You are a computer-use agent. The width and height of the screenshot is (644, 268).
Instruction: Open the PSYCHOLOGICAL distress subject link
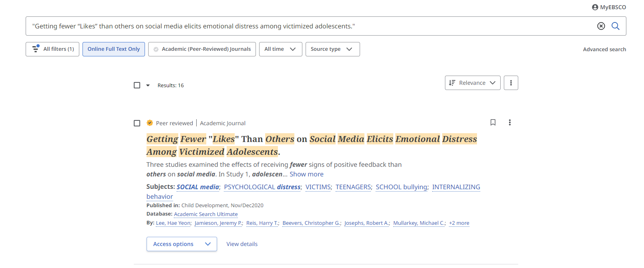coord(262,187)
